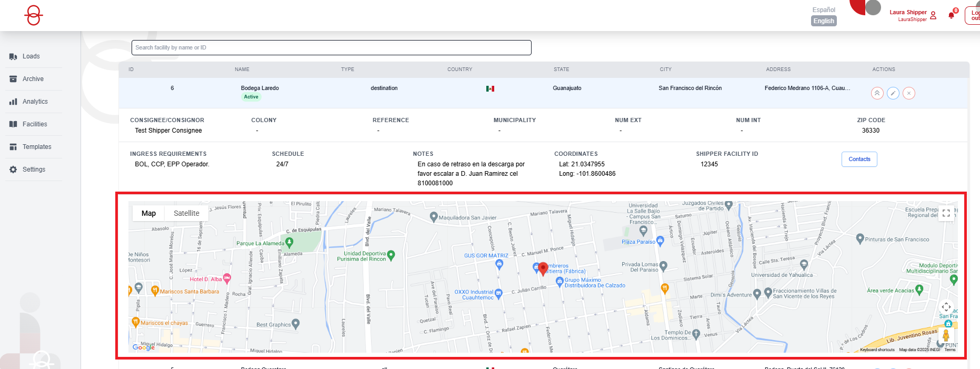Click the Mexico flag in Bodega Laredo row
This screenshot has height=369, width=980.
point(490,88)
